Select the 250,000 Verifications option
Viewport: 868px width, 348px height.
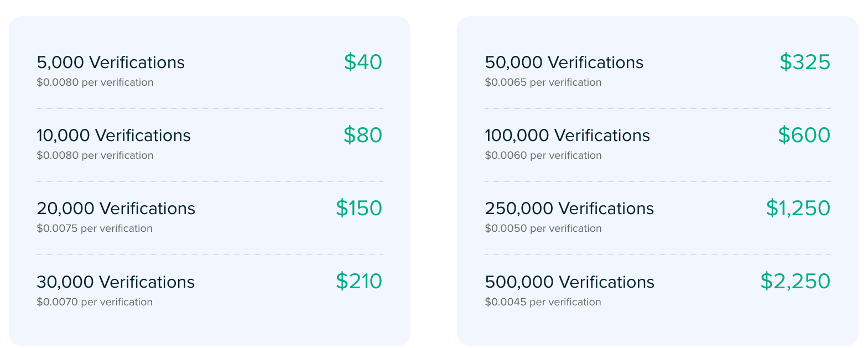[x=569, y=209]
